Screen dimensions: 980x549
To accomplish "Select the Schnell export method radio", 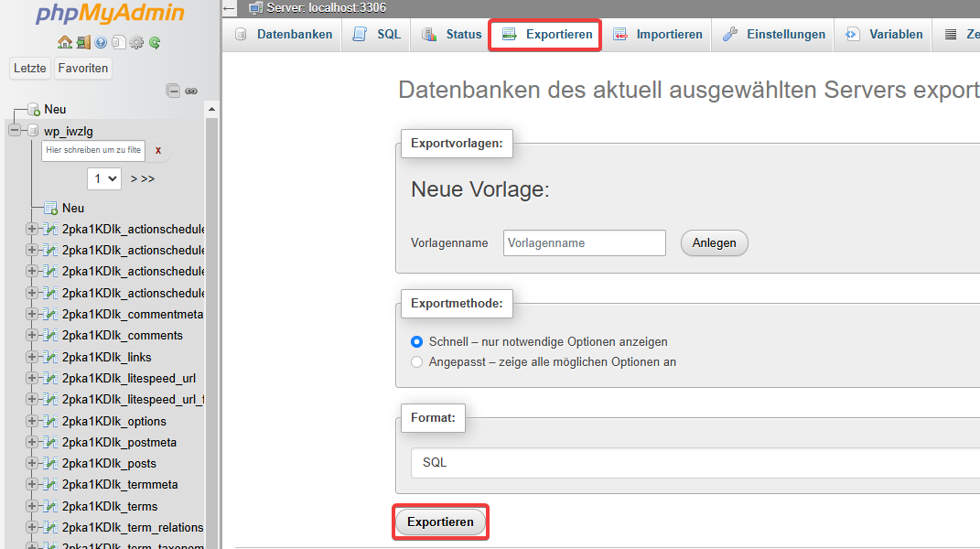I will pos(417,342).
